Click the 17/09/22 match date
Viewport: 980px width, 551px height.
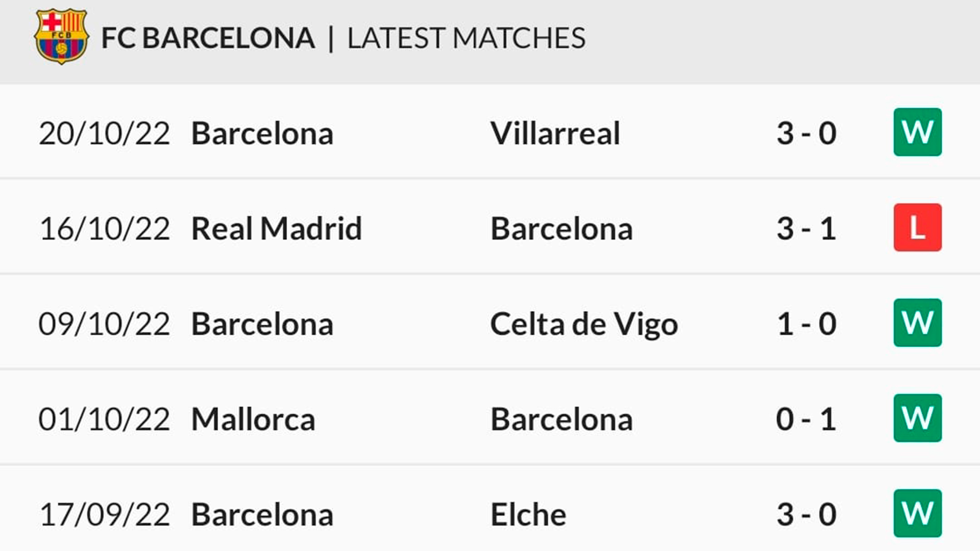104,515
